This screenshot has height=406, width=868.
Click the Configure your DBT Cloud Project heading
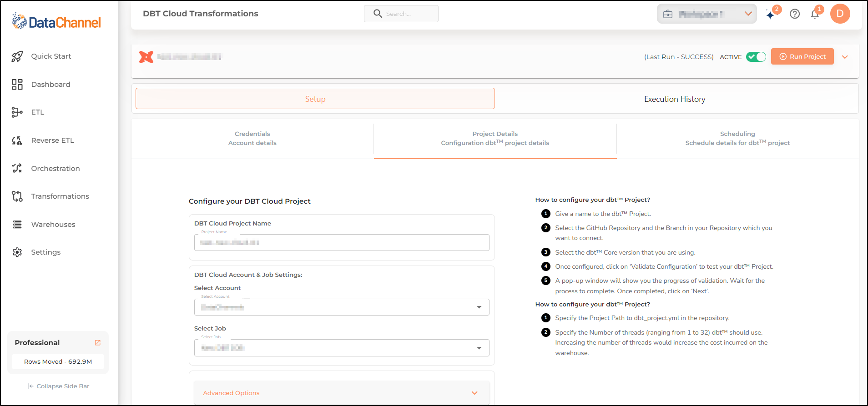pos(250,201)
